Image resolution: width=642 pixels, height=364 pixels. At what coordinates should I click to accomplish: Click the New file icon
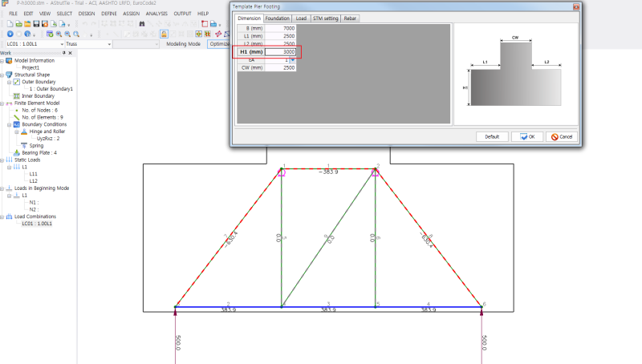[x=10, y=24]
